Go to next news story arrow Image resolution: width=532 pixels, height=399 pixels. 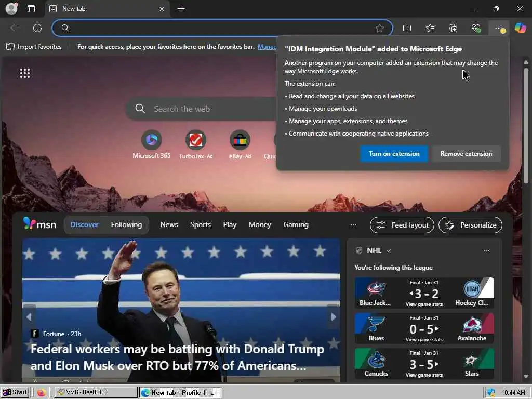pyautogui.click(x=334, y=317)
